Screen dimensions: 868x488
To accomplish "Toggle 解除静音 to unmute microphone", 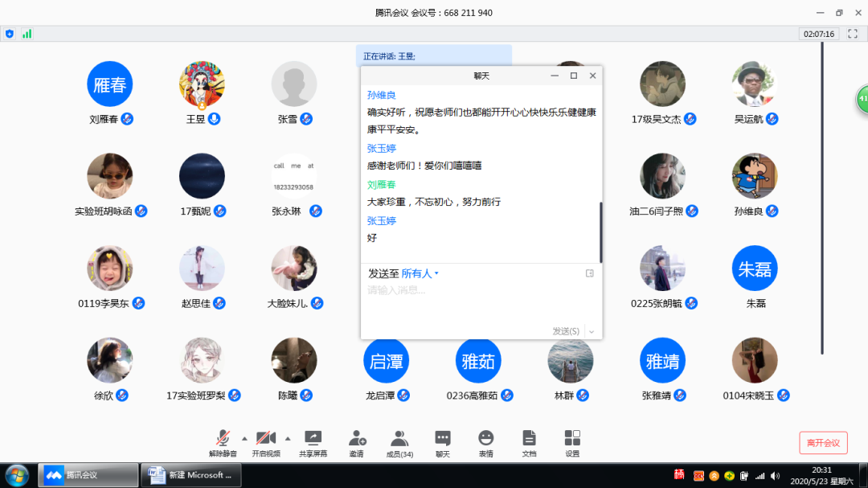I will [x=223, y=442].
